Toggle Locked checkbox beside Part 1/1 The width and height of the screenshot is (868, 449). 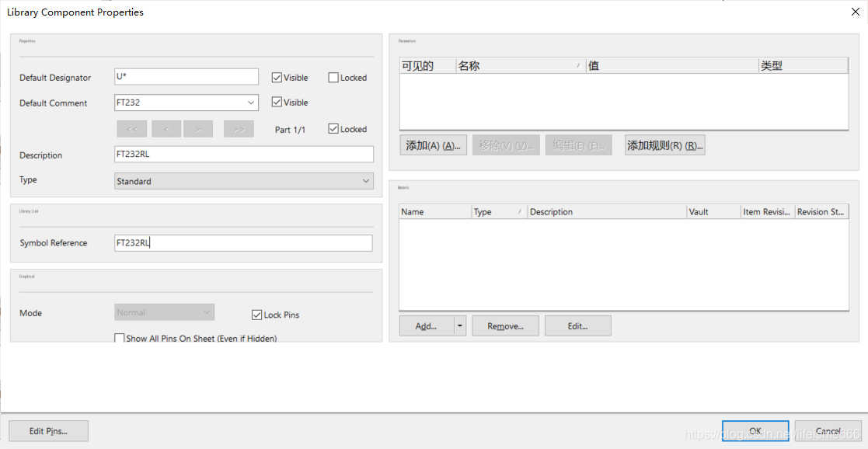tap(333, 129)
